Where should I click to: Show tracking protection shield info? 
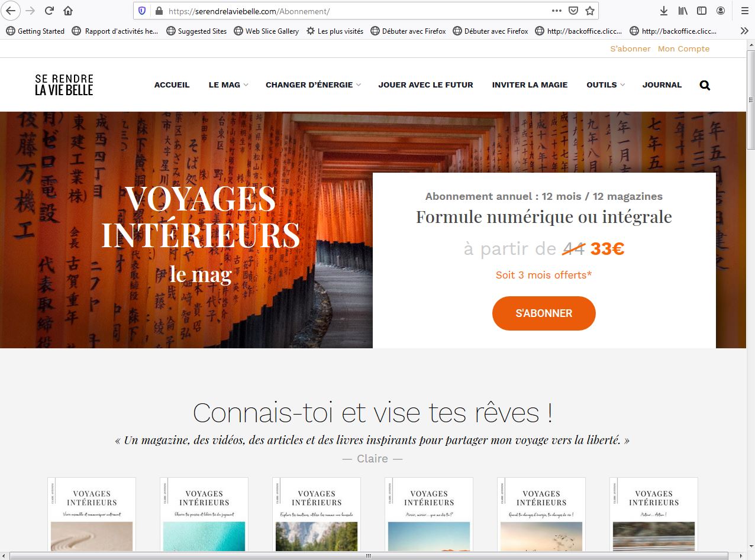pyautogui.click(x=142, y=11)
